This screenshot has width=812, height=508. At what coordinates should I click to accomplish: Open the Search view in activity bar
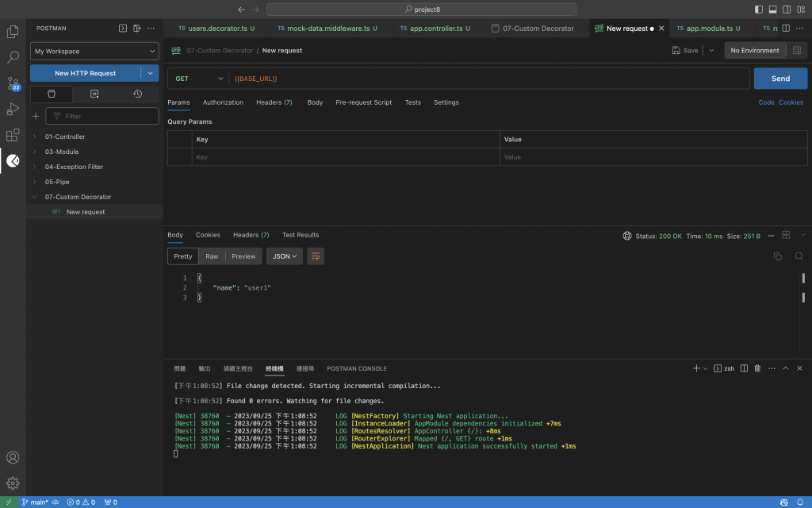(13, 57)
